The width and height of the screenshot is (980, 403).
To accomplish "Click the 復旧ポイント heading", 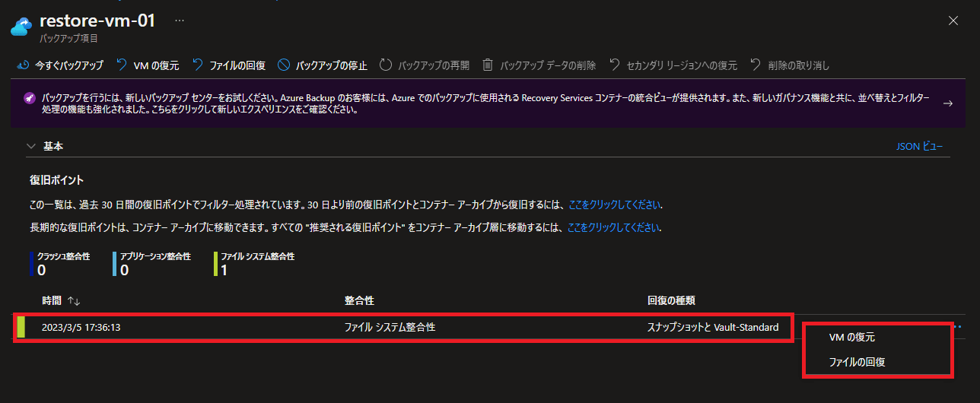I will (56, 180).
